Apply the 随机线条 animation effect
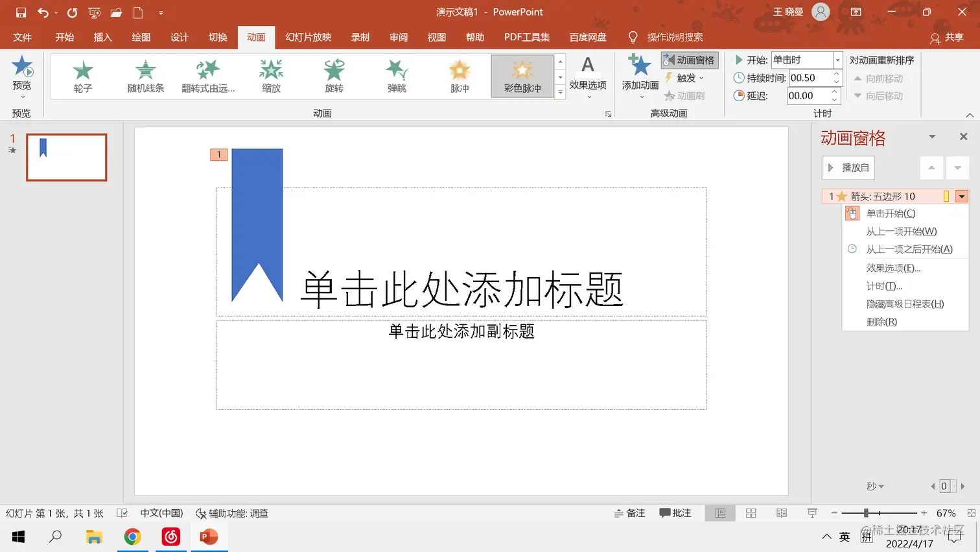 click(146, 77)
